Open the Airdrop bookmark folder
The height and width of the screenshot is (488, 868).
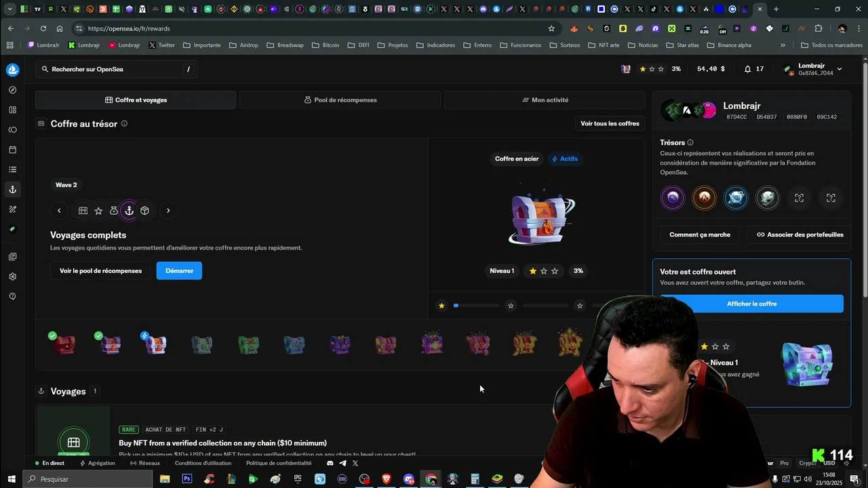click(x=243, y=45)
